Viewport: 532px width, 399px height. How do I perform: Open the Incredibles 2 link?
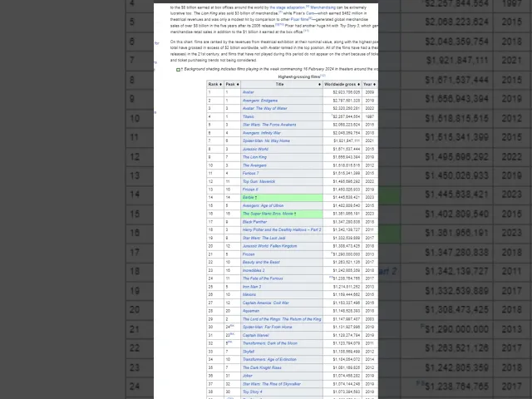254,270
